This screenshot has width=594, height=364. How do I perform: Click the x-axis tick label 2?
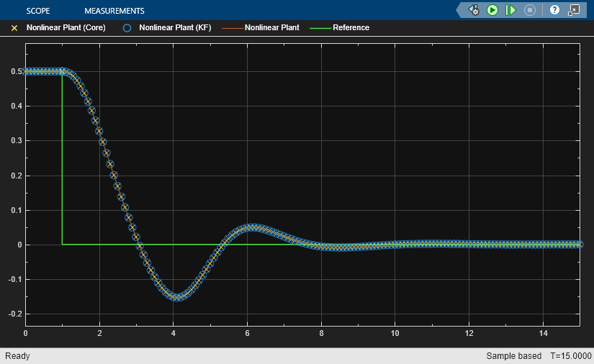[x=99, y=333]
